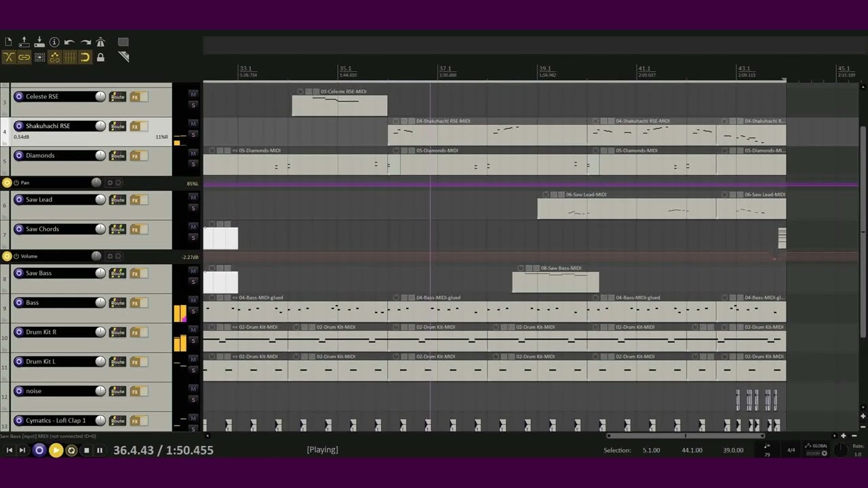
Task: Arm record on Bass track
Action: point(19,302)
